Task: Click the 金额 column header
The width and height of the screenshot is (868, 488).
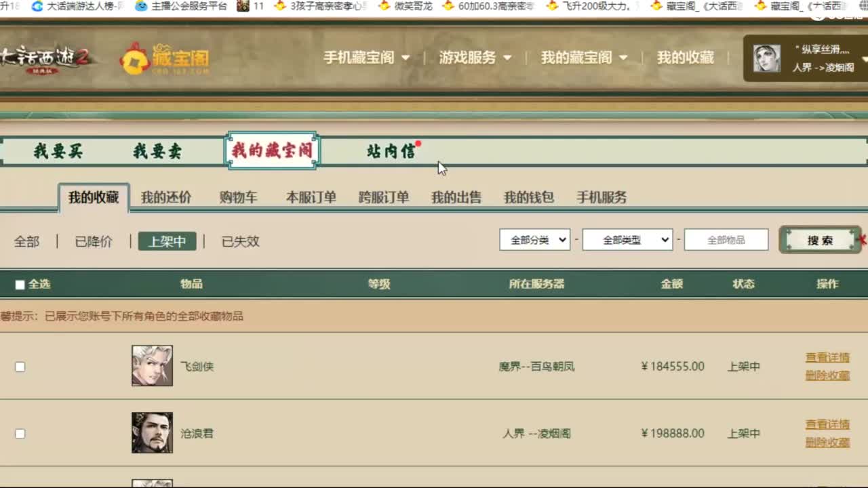Action: click(672, 284)
